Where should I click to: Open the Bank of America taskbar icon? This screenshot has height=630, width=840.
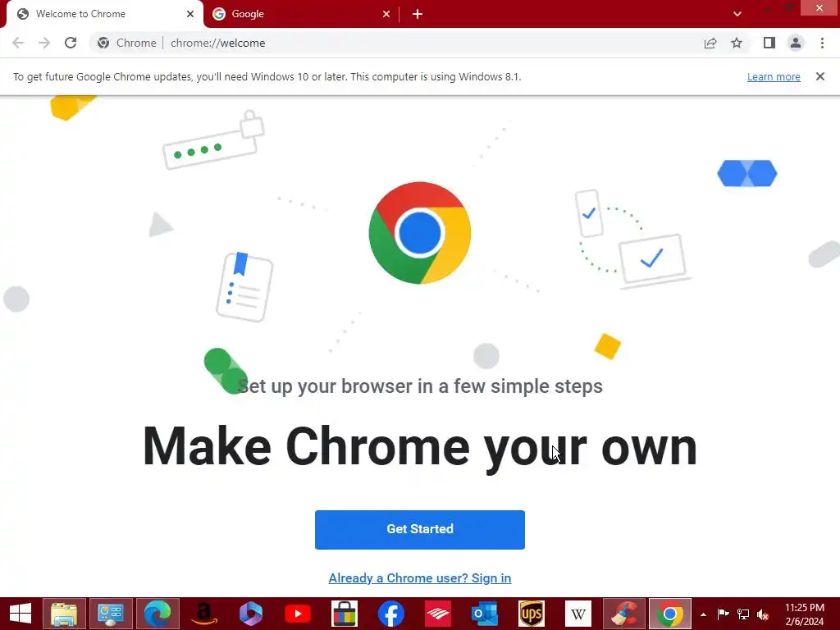[438, 614]
